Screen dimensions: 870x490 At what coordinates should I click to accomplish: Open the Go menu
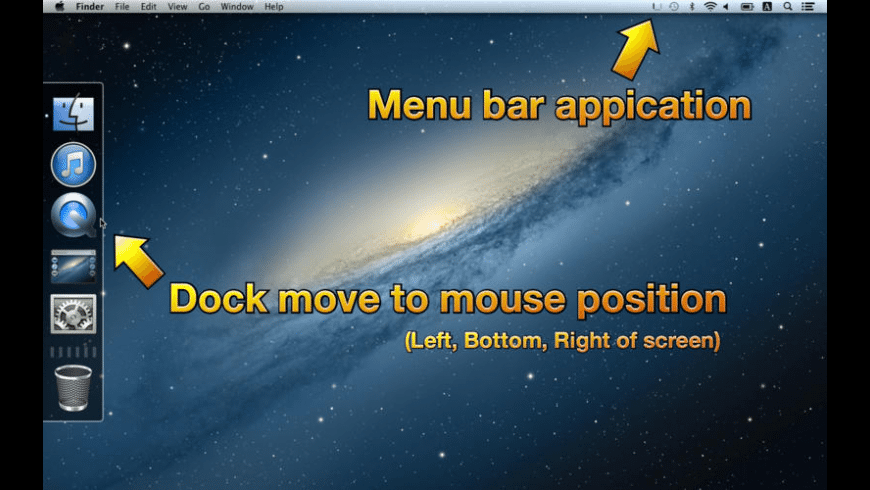click(x=204, y=7)
